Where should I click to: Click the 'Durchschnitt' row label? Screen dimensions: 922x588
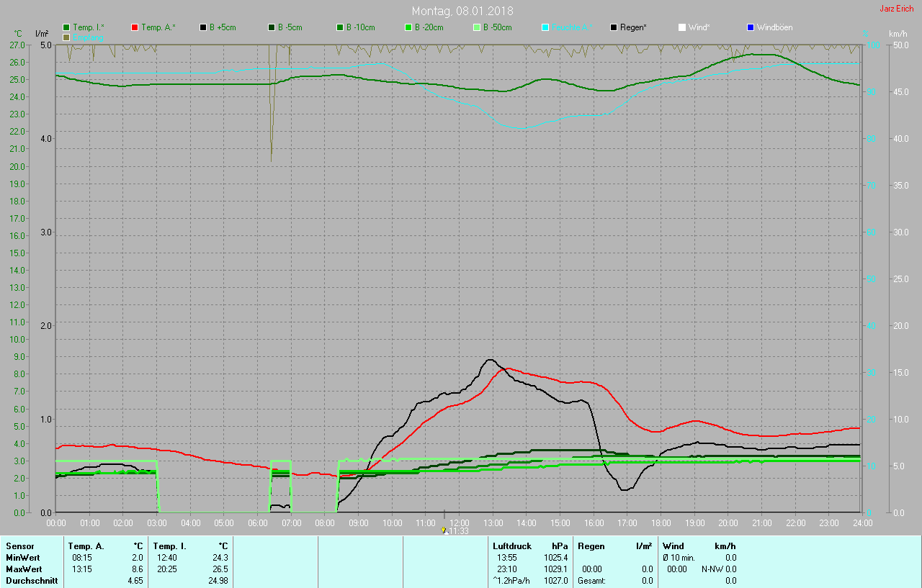(x=30, y=581)
